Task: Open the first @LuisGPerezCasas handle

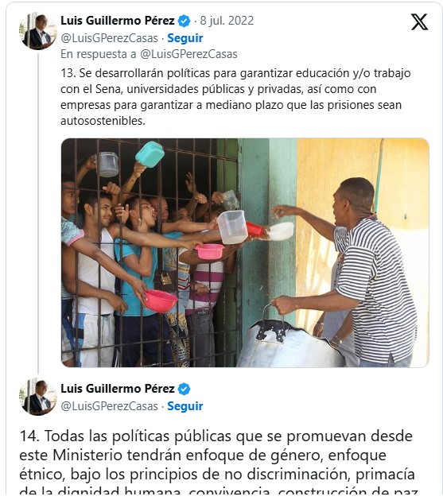Action: pyautogui.click(x=109, y=38)
